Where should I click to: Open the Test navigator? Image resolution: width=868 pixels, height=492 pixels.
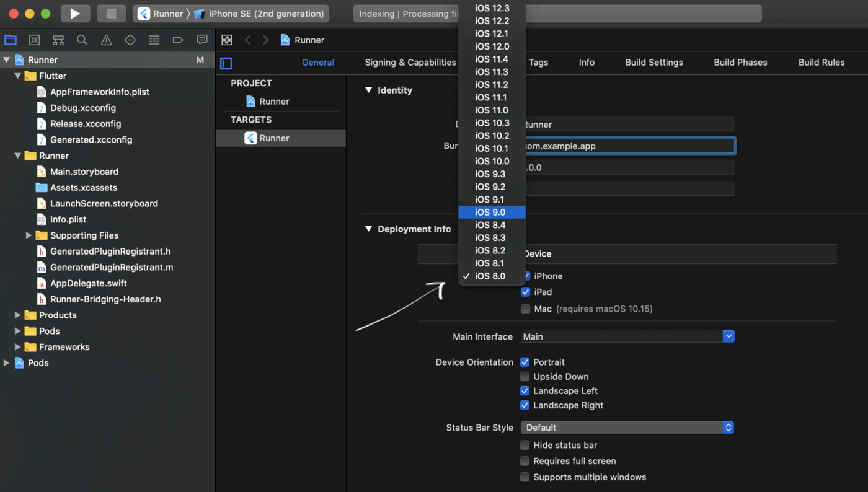130,40
